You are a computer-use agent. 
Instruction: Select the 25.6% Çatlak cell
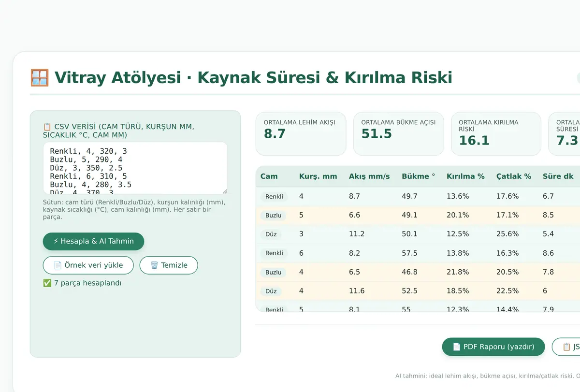tap(507, 234)
